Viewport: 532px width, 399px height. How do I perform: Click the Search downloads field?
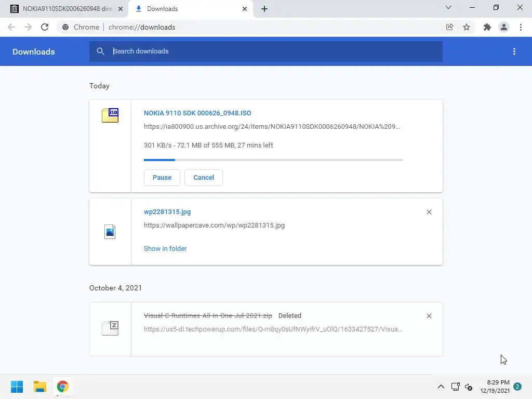(x=266, y=51)
